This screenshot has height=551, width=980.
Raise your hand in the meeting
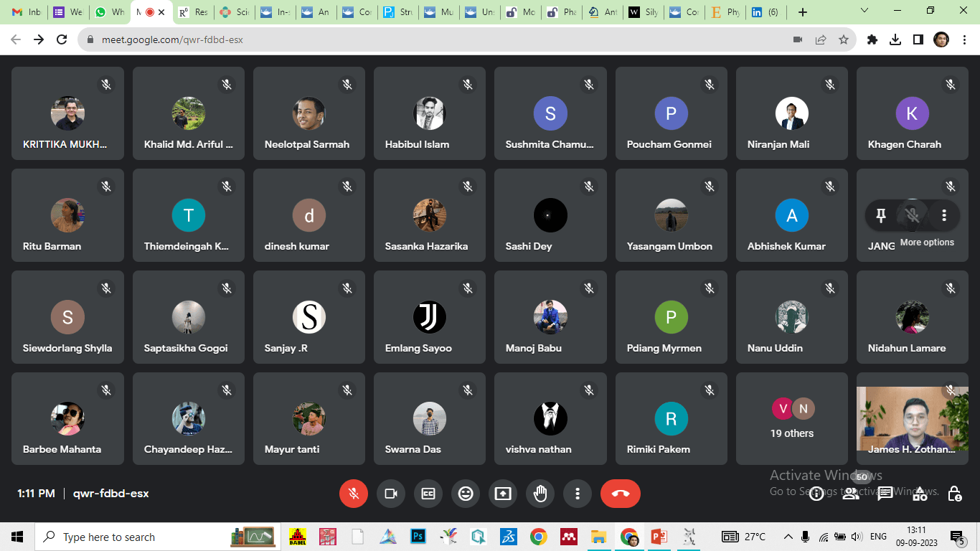click(540, 494)
